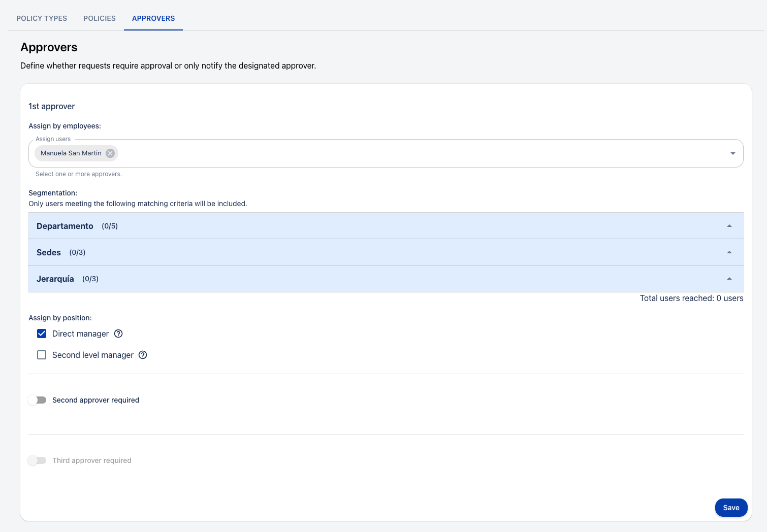Open help tooltip for Second level manager
The width and height of the screenshot is (767, 532).
tap(143, 355)
